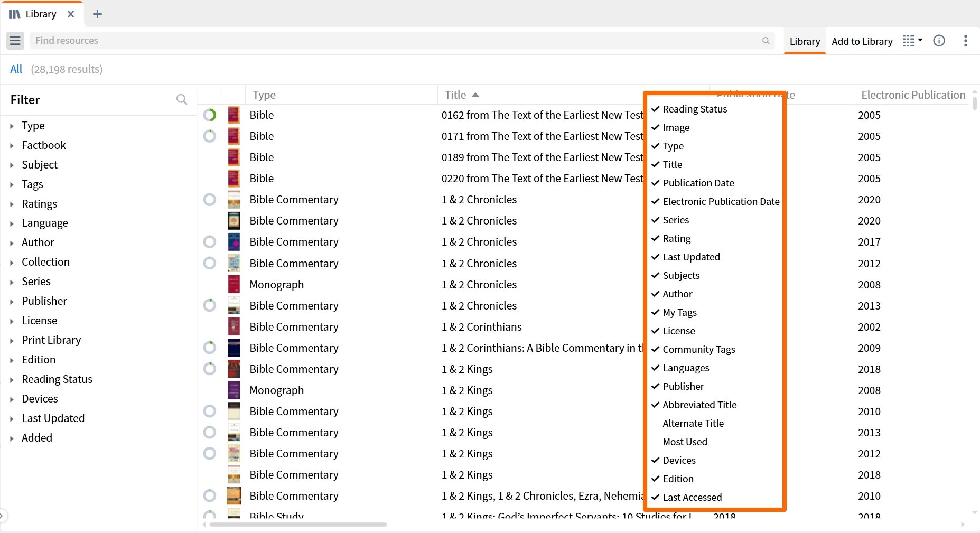Toggle Devices in column menu
The width and height of the screenshot is (980, 533).
673,460
